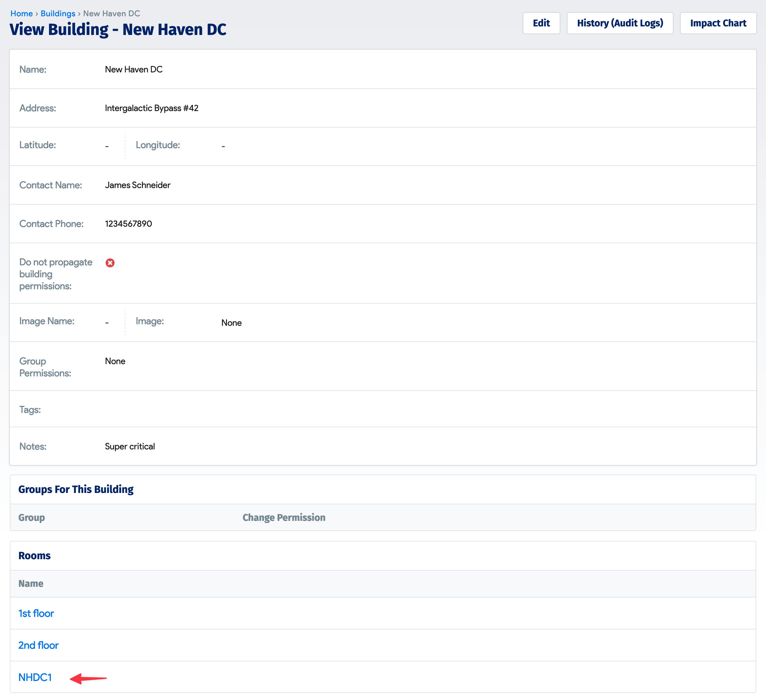
Task: Open the 2nd floor room
Action: click(38, 645)
